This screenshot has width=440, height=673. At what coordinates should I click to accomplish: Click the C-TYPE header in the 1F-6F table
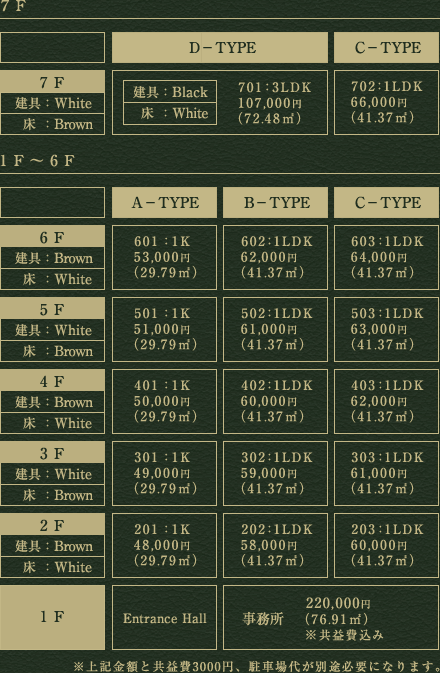pos(387,203)
